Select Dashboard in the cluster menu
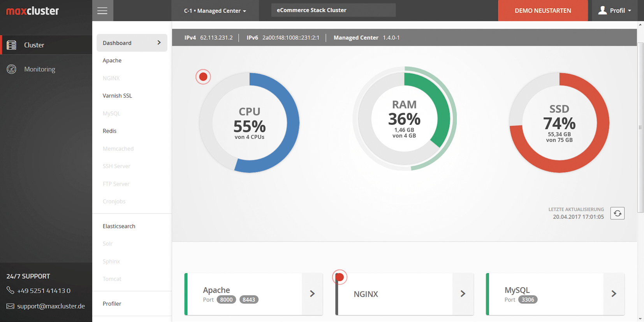 click(132, 43)
